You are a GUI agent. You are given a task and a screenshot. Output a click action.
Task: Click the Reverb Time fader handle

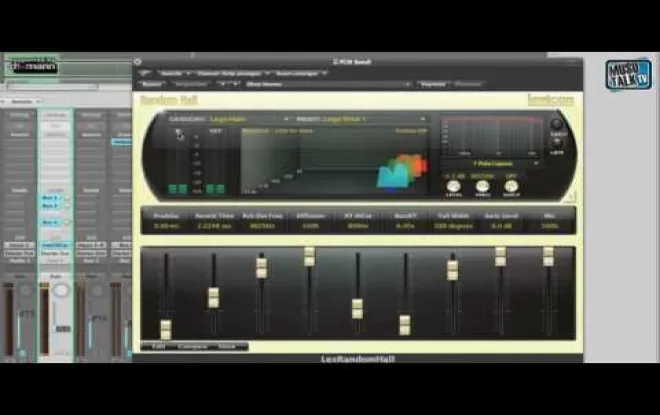[x=214, y=298]
